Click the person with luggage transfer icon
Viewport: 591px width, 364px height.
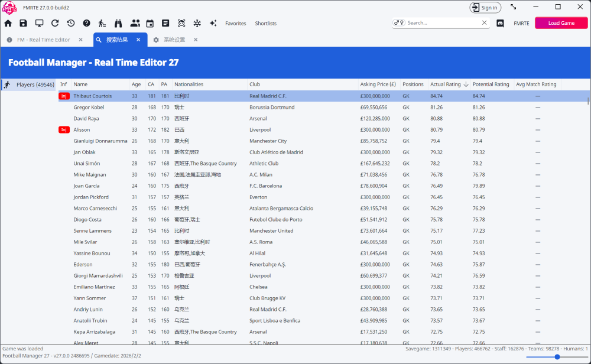click(102, 24)
